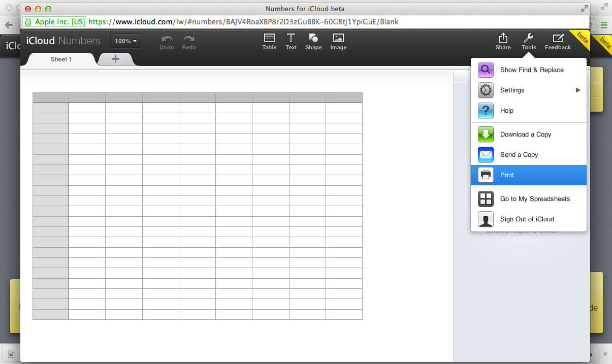Switch to the Sheet 1 tab
This screenshot has width=612, height=364.
[61, 59]
